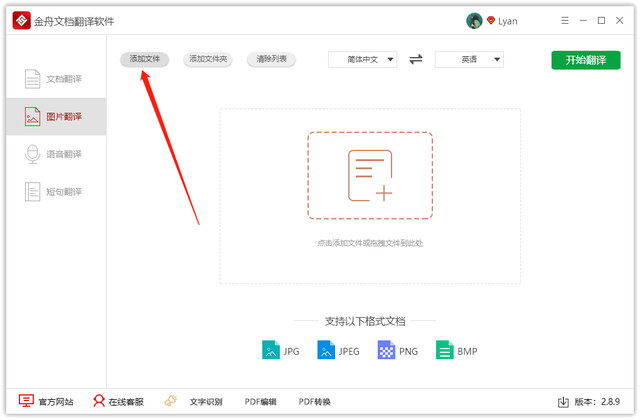Screen dimensions: 640x420
Task: Swap source and target languages
Action: (x=416, y=60)
